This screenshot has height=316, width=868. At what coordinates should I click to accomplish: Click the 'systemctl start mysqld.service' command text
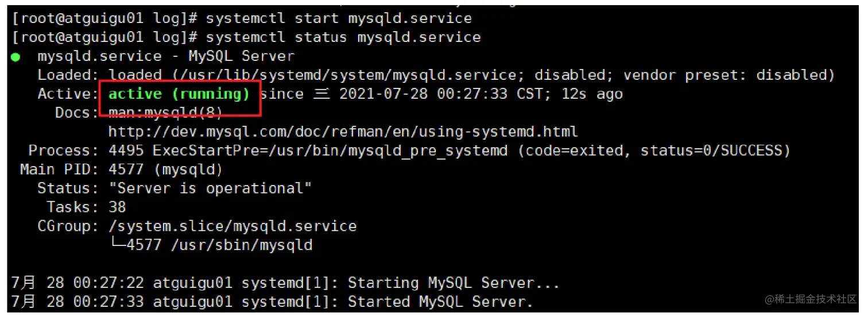coord(339,18)
